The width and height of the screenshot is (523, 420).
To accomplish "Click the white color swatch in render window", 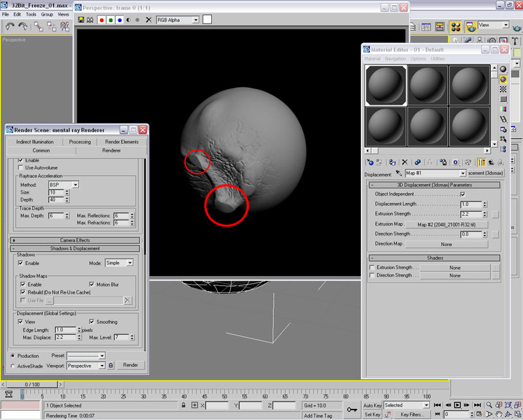I will [207, 20].
